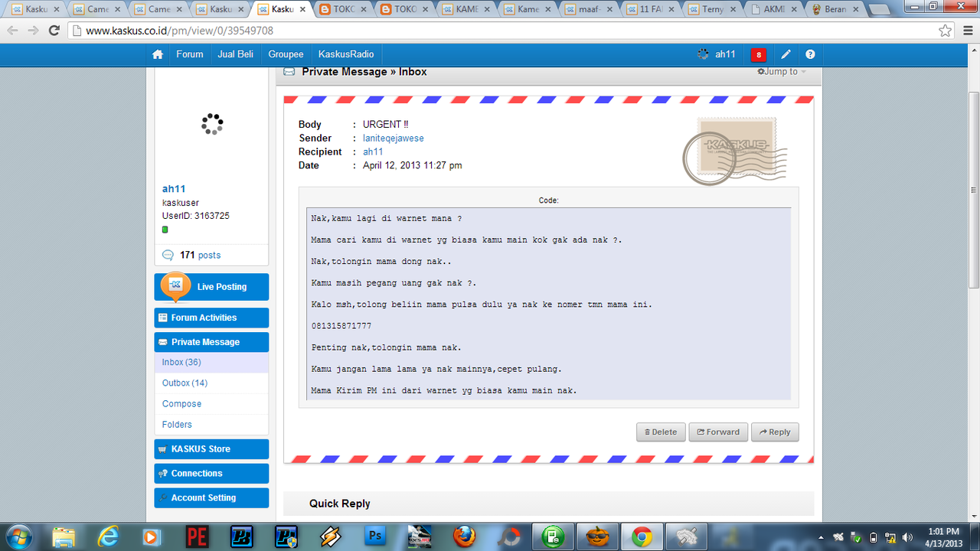Open Windows Media Player from taskbar
Screen dimensions: 980x551
[x=152, y=536]
